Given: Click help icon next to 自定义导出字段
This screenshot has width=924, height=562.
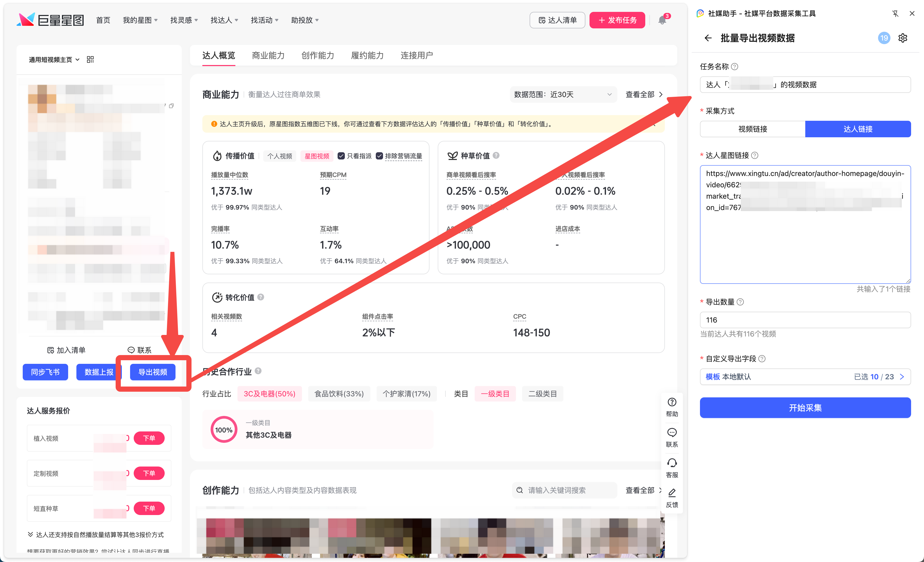Looking at the screenshot, I should 762,359.
